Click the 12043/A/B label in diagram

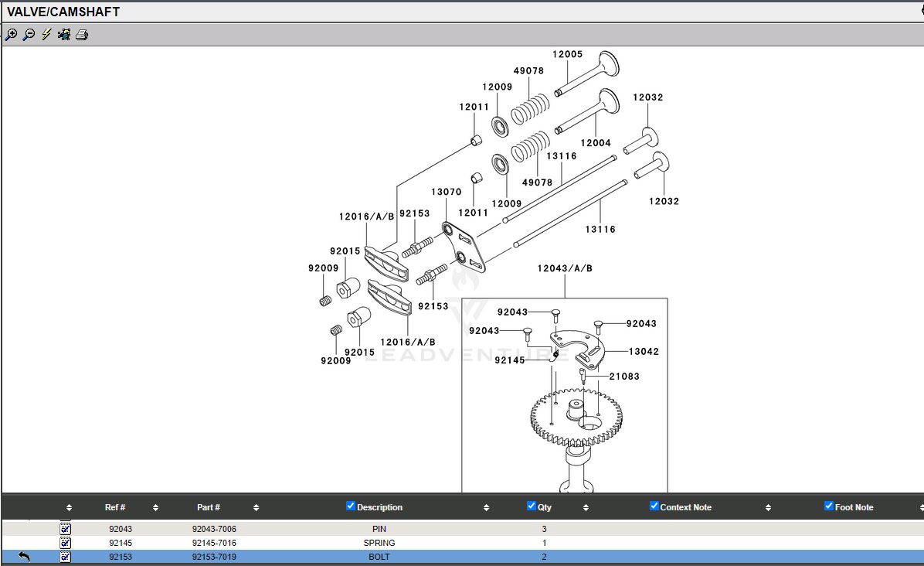tap(565, 268)
